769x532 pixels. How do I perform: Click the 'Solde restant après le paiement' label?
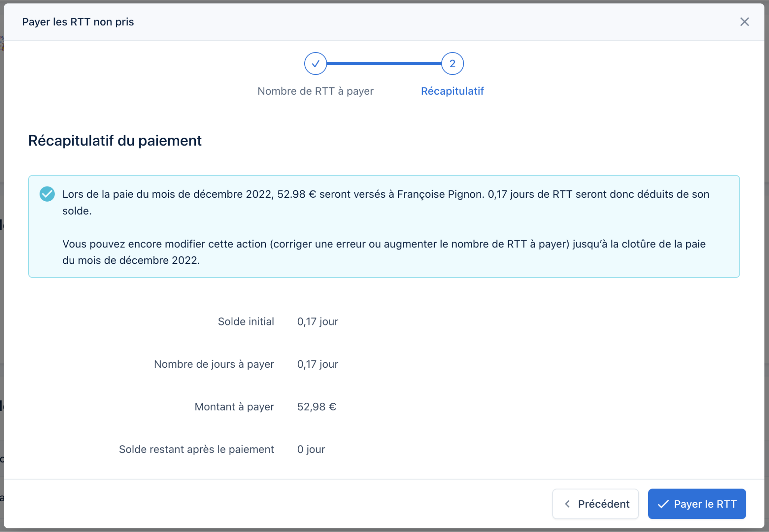click(x=196, y=449)
